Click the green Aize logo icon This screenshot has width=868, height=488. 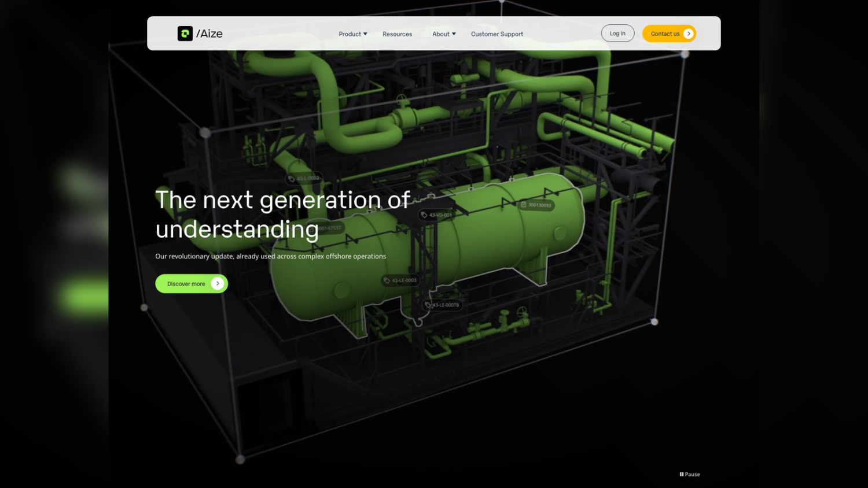(185, 34)
